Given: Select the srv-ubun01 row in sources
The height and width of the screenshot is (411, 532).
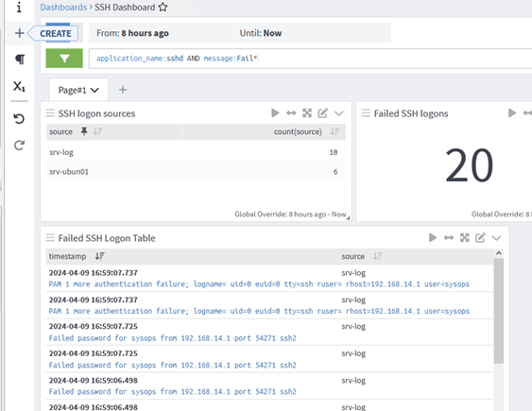Looking at the screenshot, I should coord(196,172).
